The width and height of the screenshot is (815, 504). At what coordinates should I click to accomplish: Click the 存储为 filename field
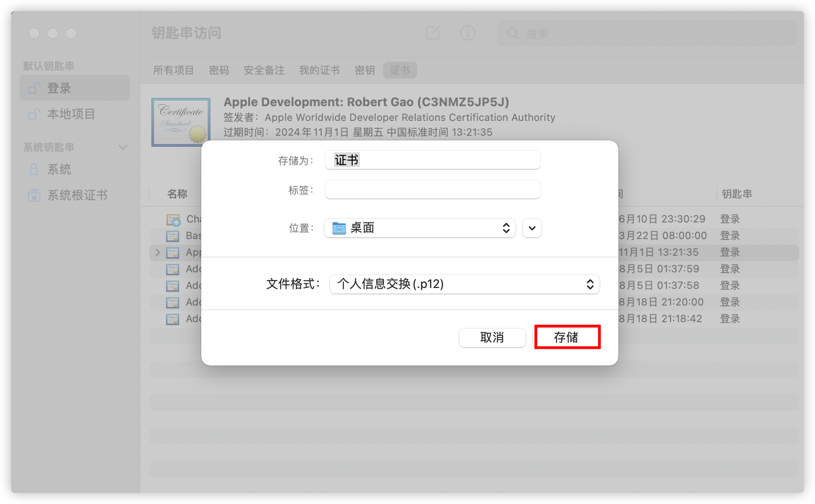coord(432,160)
